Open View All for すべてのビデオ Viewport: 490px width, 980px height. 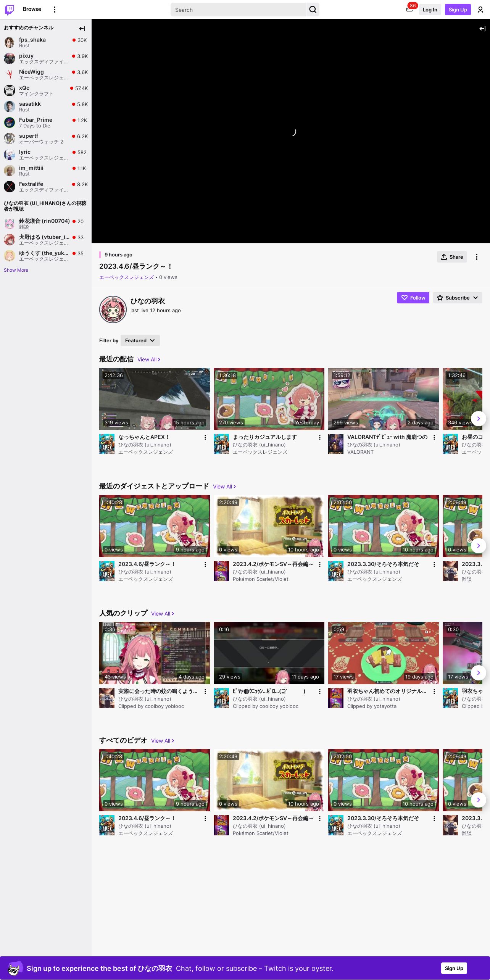(163, 741)
